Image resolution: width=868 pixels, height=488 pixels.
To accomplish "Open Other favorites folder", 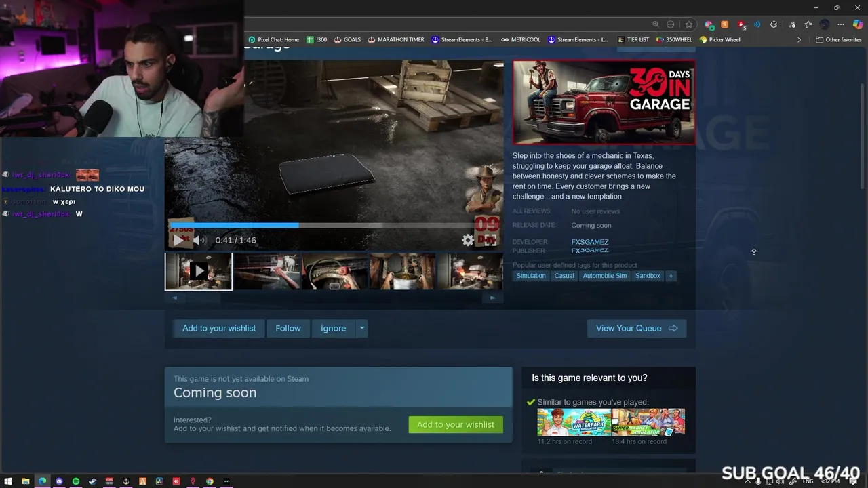I will click(x=839, y=39).
